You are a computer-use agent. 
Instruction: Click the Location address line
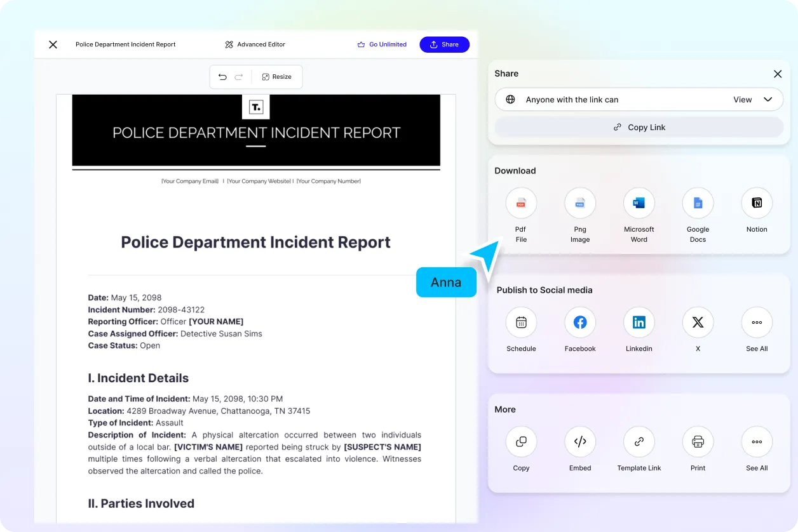coord(199,411)
